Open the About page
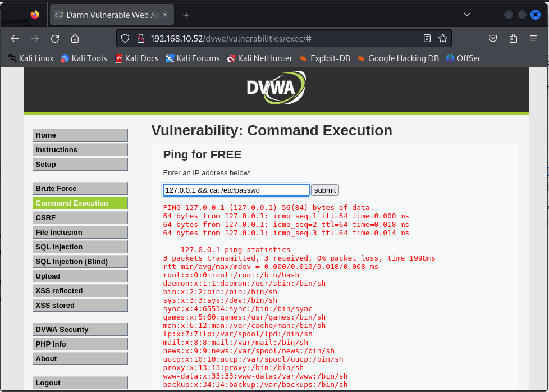Screen dimensions: 549x392 coord(80,359)
